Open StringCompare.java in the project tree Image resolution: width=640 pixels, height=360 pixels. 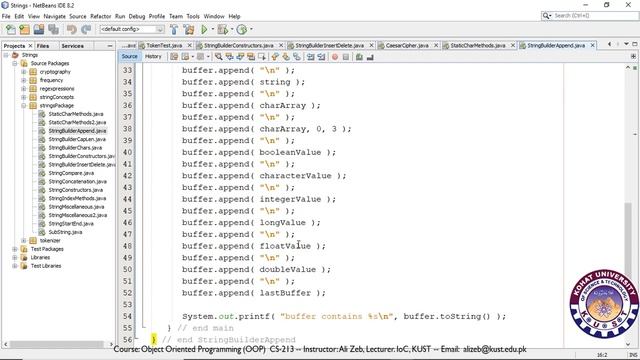[x=71, y=173]
